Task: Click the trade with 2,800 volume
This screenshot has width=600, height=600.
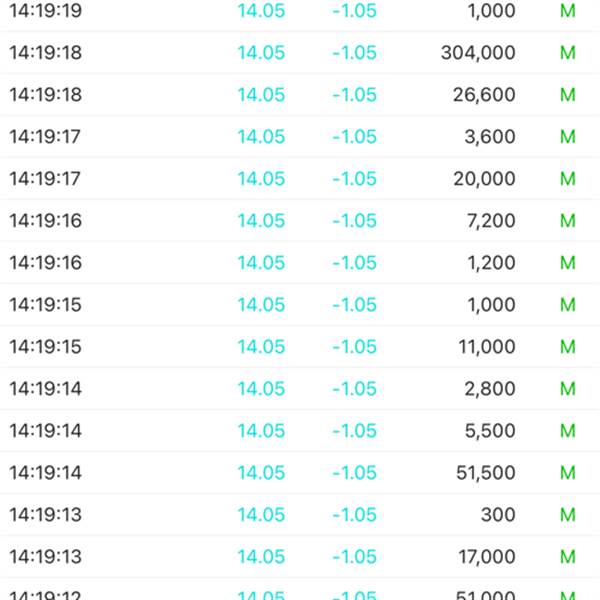Action: pos(300,389)
